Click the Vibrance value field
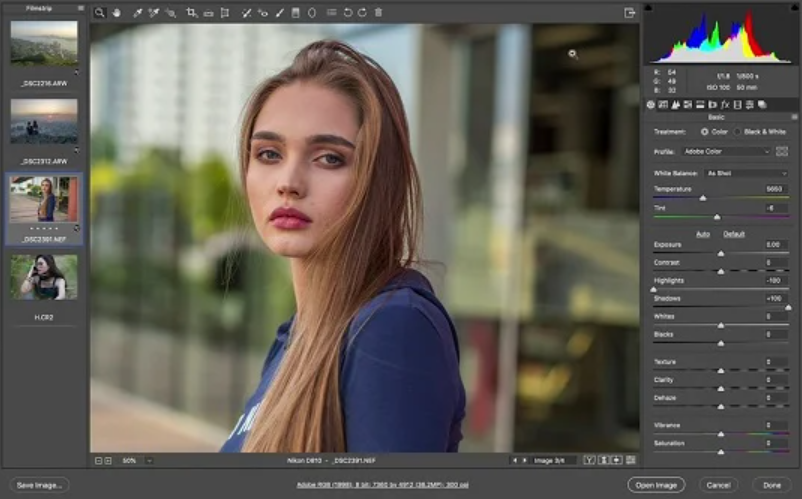 (x=774, y=425)
